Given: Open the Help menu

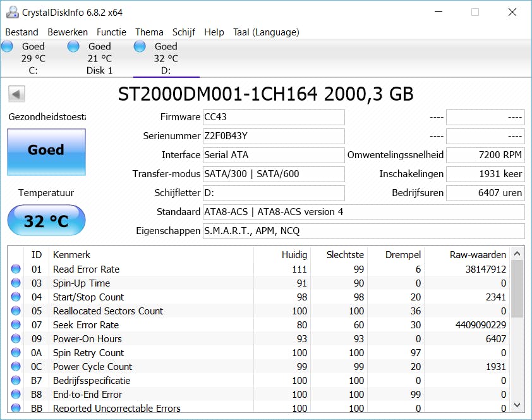Looking at the screenshot, I should (x=214, y=32).
